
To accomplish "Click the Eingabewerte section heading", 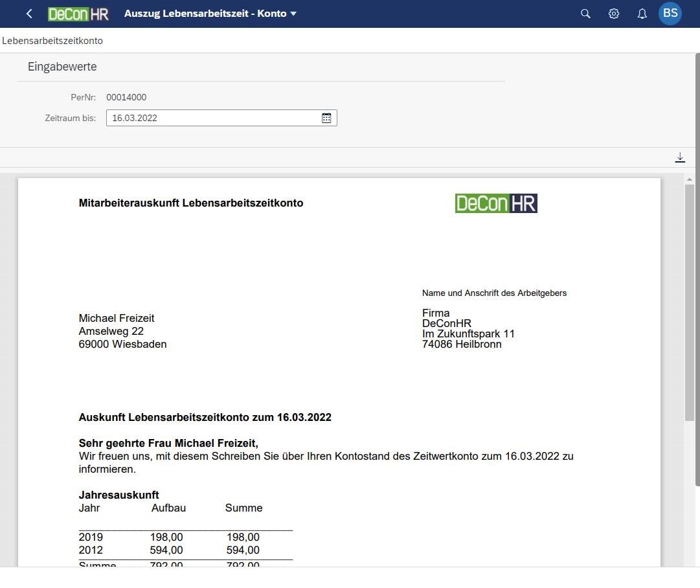I will tap(62, 67).
